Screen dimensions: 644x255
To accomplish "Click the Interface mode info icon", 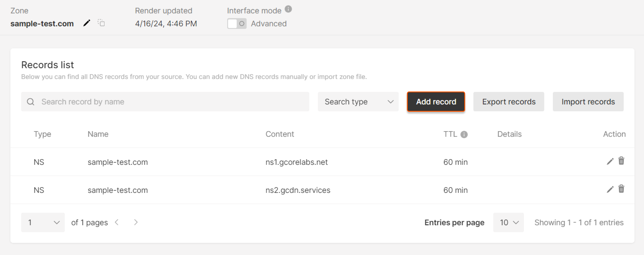I will point(288,9).
